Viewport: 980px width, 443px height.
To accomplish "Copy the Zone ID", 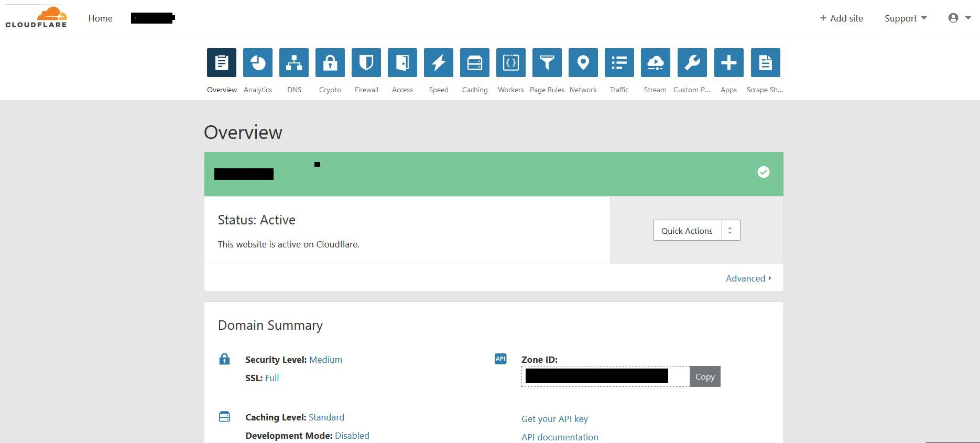I will click(x=705, y=376).
